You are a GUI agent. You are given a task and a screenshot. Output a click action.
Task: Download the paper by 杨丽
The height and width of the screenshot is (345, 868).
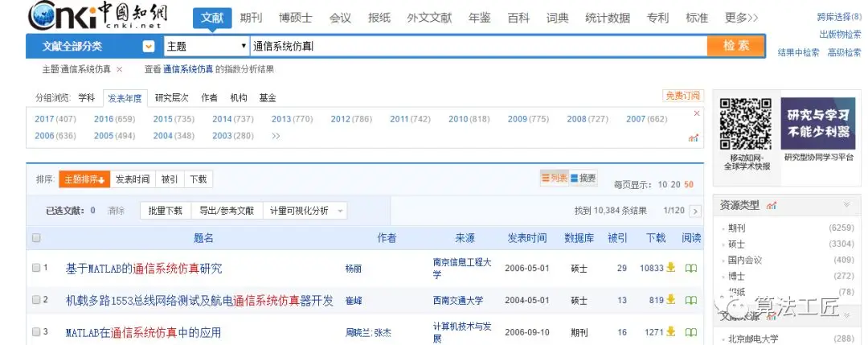tap(670, 268)
